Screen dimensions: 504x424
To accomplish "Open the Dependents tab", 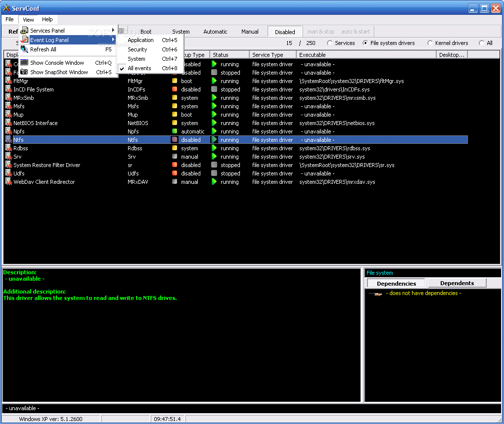I will pyautogui.click(x=457, y=283).
